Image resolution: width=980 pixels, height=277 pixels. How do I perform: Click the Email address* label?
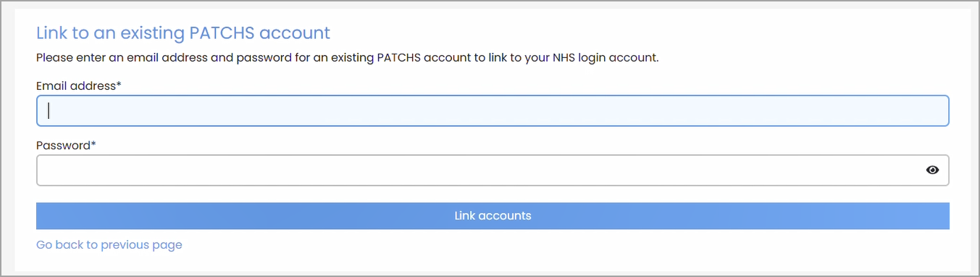(x=79, y=86)
